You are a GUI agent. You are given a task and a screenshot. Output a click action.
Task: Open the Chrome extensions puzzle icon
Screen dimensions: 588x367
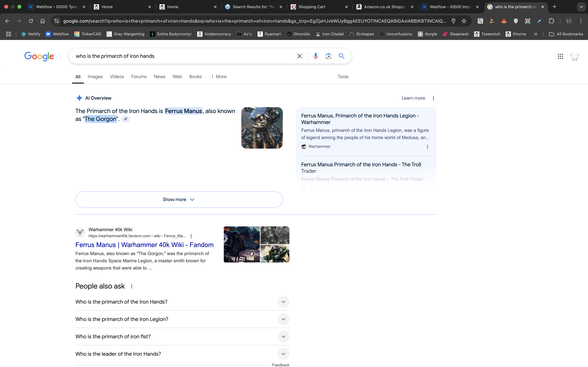[551, 21]
